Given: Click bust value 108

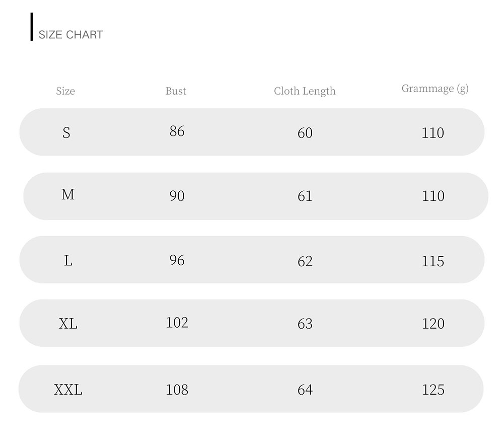Looking at the screenshot, I should [177, 390].
